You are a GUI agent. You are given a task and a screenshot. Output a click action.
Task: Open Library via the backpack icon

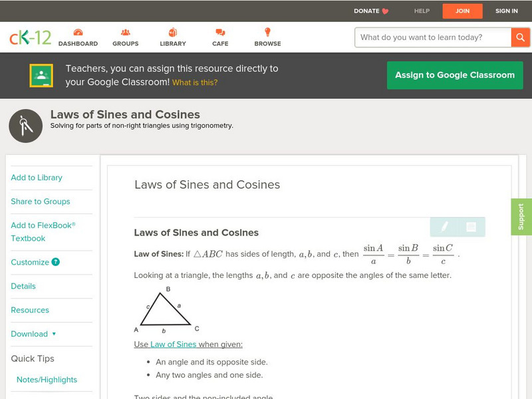172,31
